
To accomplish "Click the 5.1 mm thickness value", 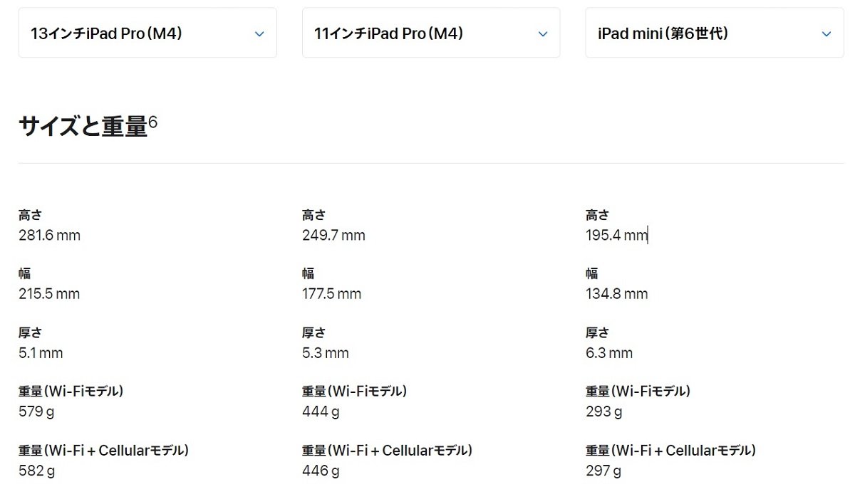I will pyautogui.click(x=41, y=353).
